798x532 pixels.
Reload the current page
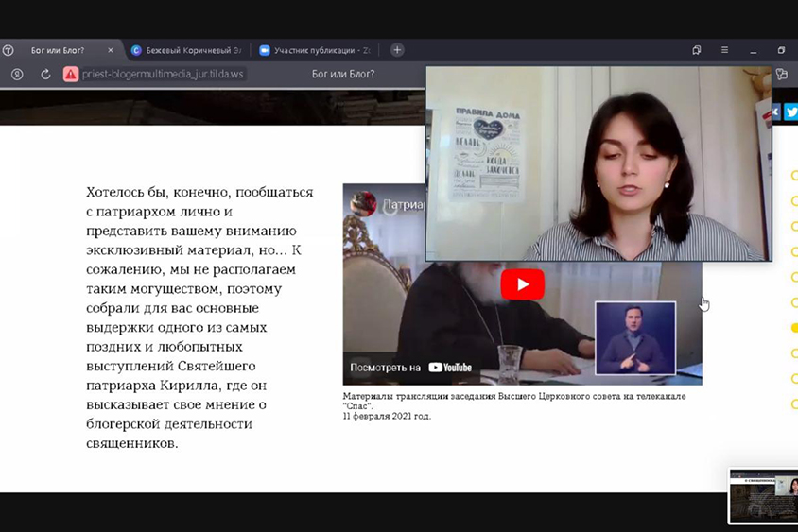[x=45, y=75]
